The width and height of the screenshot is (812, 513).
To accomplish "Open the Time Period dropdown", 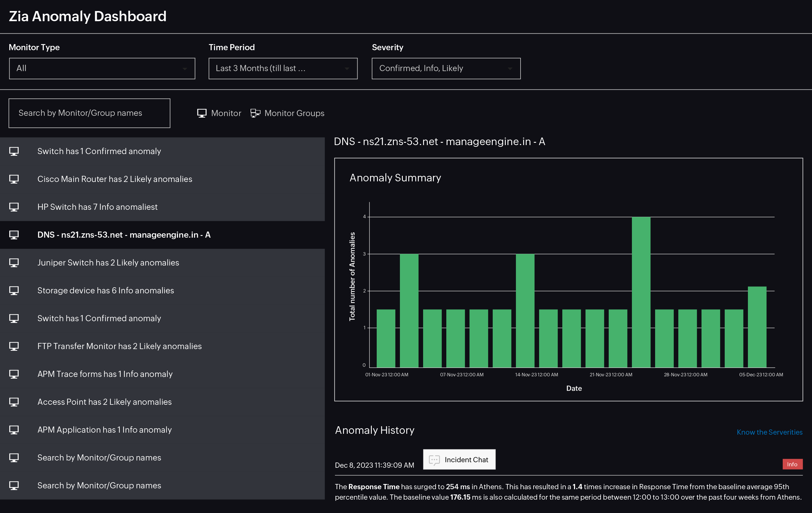I will pos(283,68).
